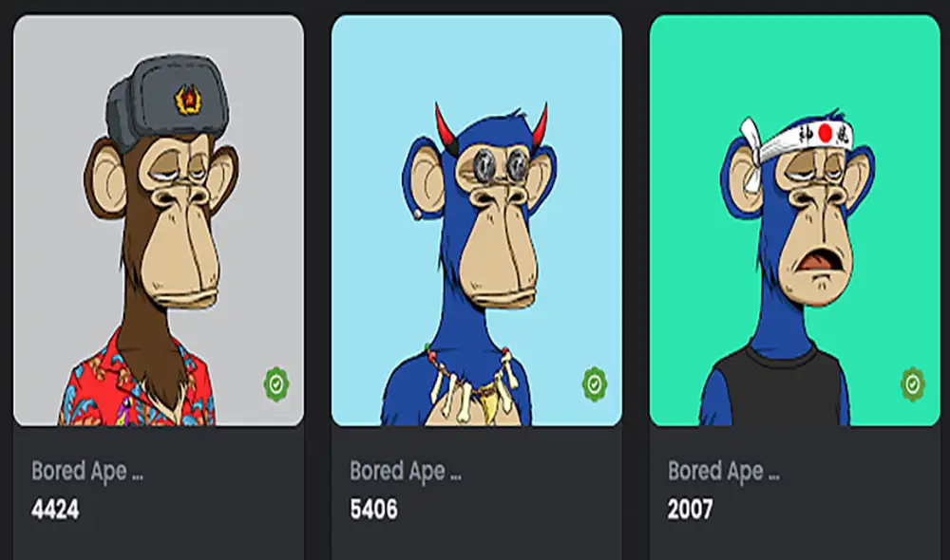950x560 pixels.
Task: Click the collection name above 2007
Action: coord(723,471)
